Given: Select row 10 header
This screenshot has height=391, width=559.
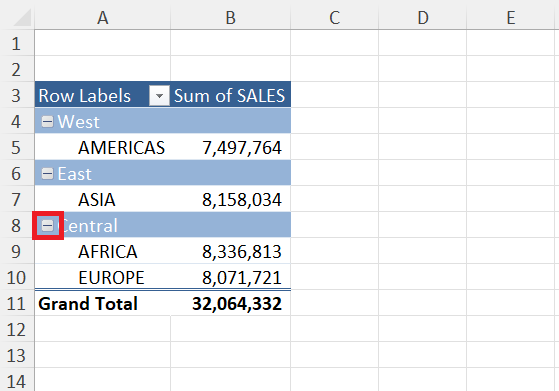Looking at the screenshot, I should 16,278.
